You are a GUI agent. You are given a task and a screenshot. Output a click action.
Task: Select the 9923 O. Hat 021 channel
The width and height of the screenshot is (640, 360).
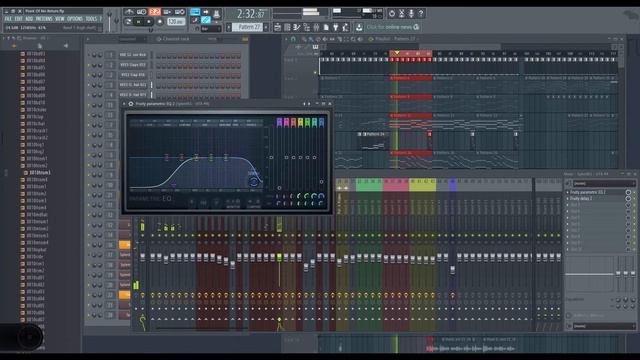click(133, 85)
